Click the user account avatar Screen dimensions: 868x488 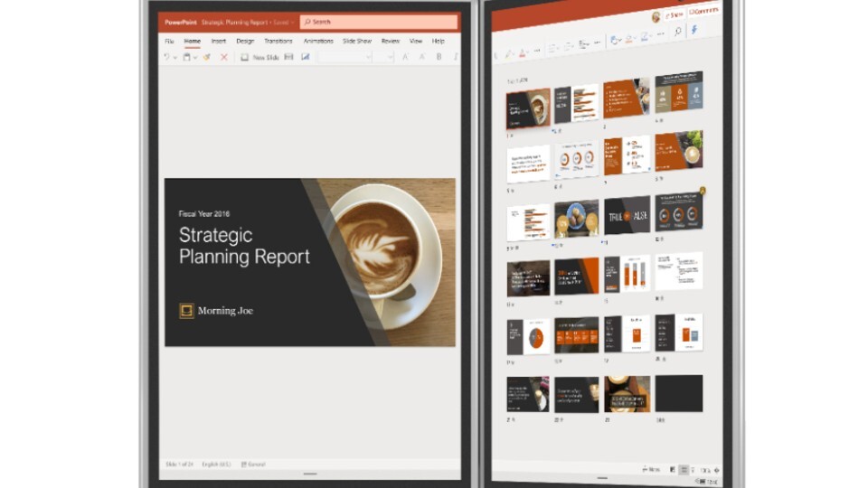[656, 17]
